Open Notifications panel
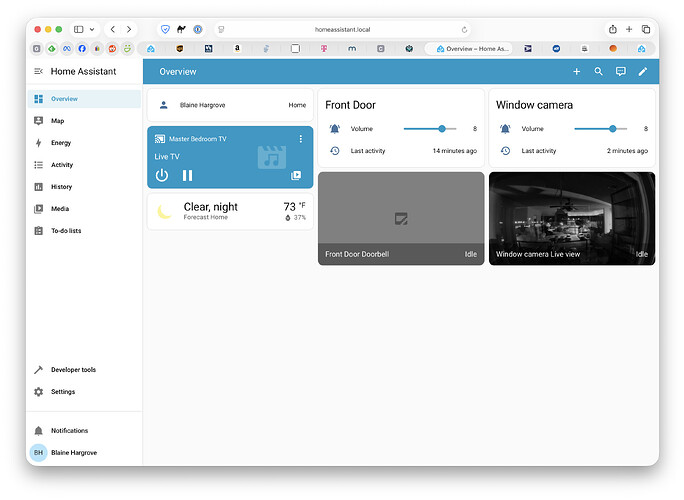The width and height of the screenshot is (684, 500). 85,431
